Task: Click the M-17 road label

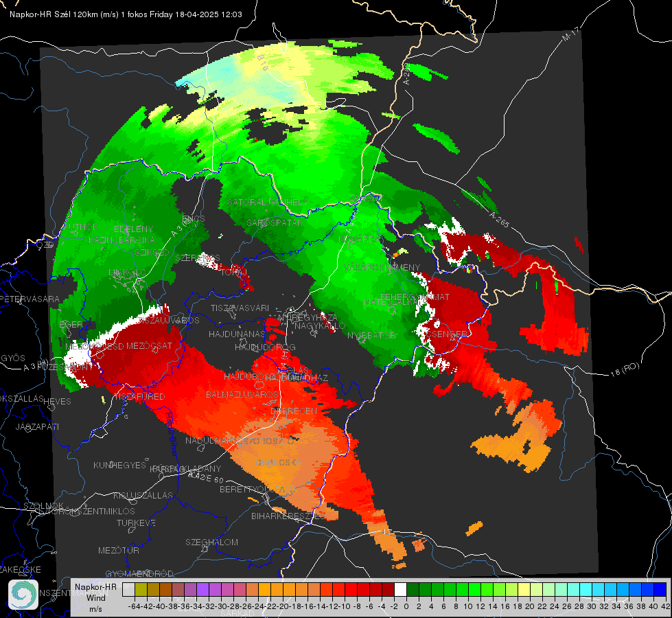Action: 570,34
